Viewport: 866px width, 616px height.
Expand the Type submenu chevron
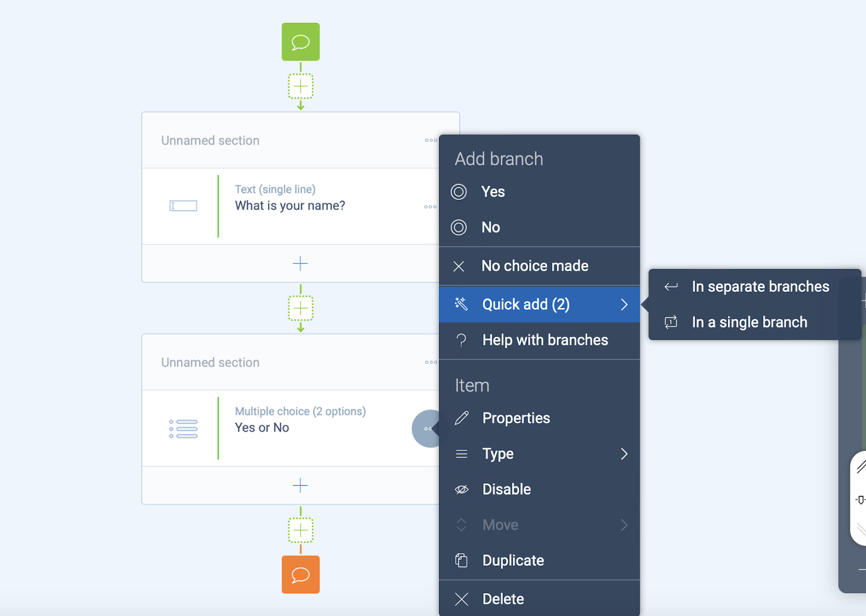(625, 454)
